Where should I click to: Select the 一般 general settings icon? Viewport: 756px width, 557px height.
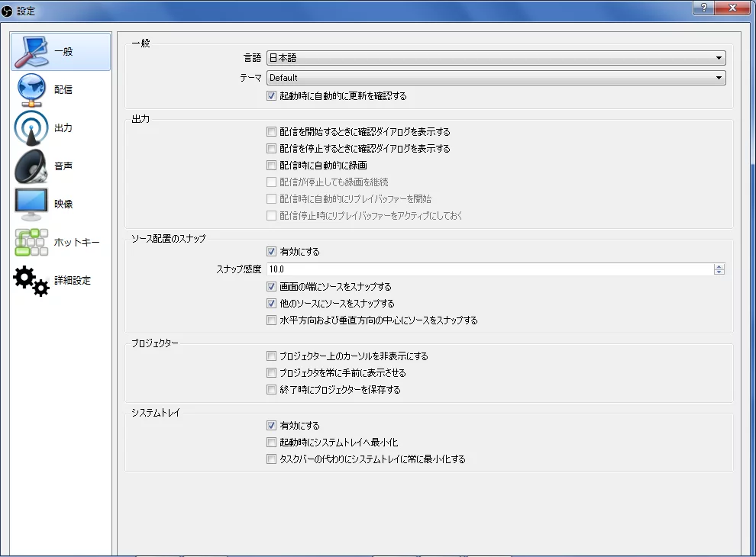click(x=31, y=52)
